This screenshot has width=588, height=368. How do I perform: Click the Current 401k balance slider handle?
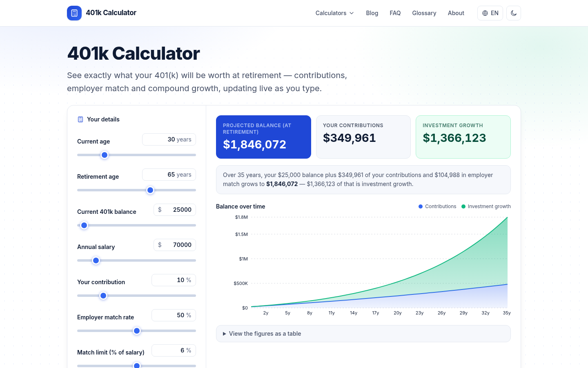(x=84, y=225)
